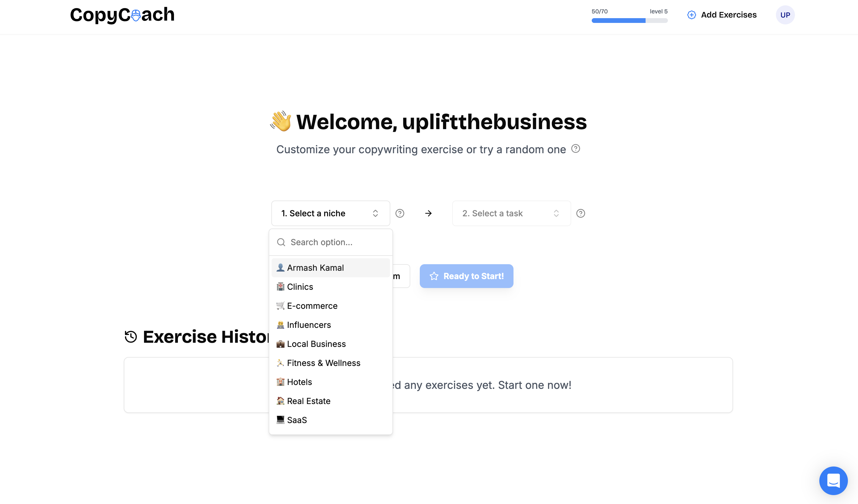
Task: Click the hotel icon beside Hotels
Action: click(280, 382)
